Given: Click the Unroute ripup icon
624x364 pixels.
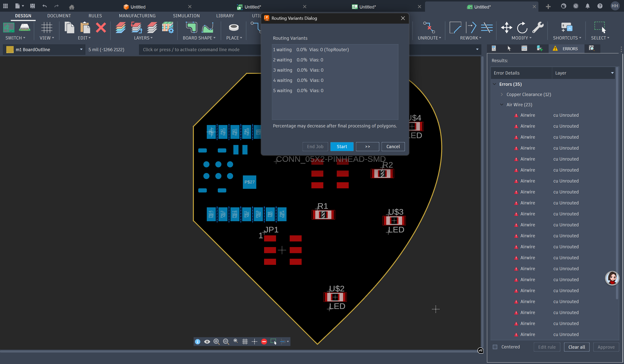Looking at the screenshot, I should click(429, 28).
